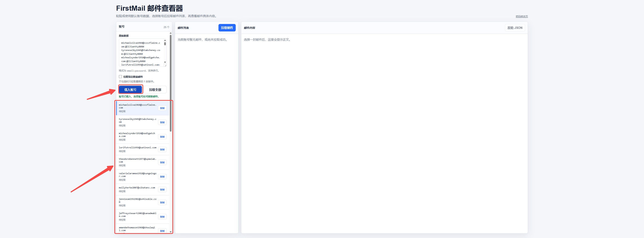Copy the valerielaramee1918@sungeingor.com account
This screenshot has width=644, height=238.
point(162,177)
